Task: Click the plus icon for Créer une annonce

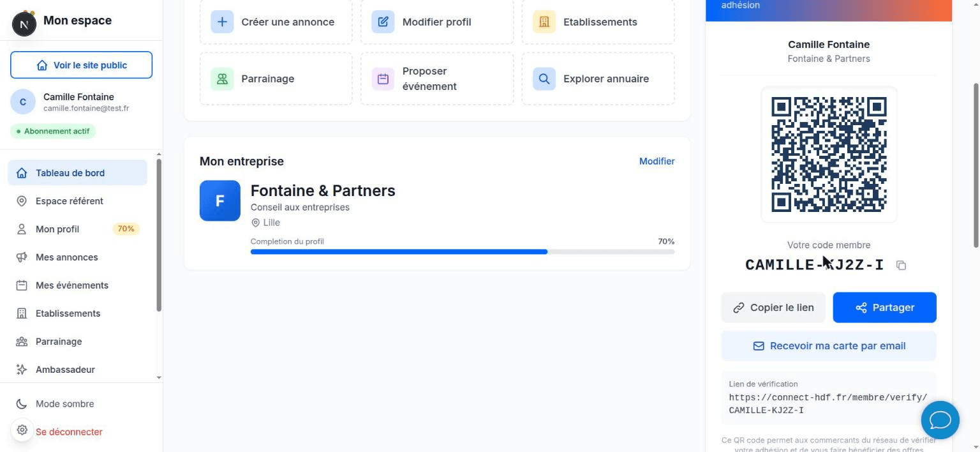Action: click(x=222, y=22)
